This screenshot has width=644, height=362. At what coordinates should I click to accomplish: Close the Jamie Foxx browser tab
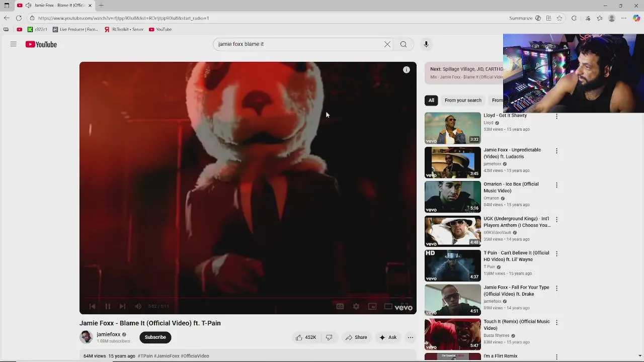(90, 6)
